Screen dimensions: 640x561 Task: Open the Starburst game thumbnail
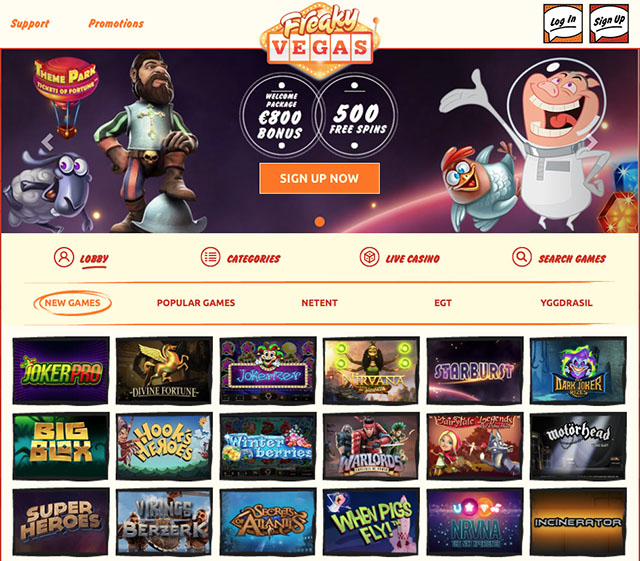(475, 370)
